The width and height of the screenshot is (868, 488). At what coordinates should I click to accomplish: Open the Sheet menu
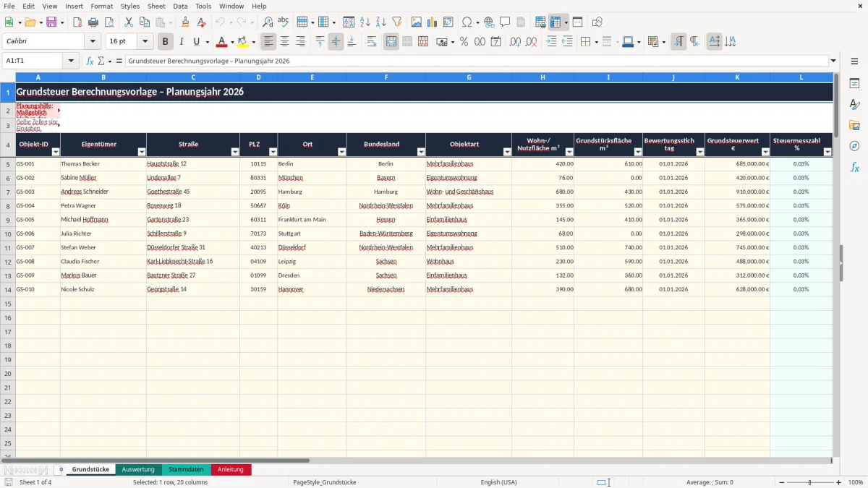156,6
